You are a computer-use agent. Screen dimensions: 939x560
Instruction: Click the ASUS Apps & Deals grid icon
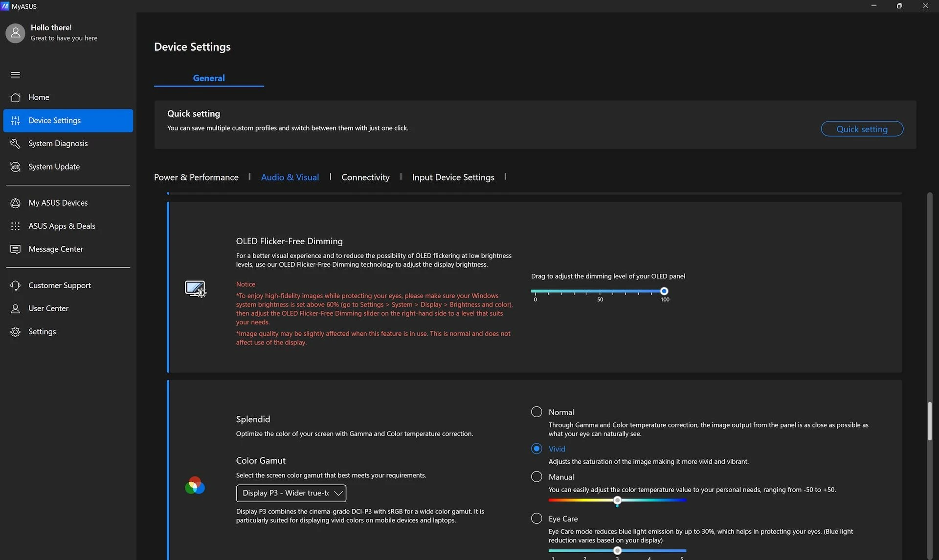[15, 226]
